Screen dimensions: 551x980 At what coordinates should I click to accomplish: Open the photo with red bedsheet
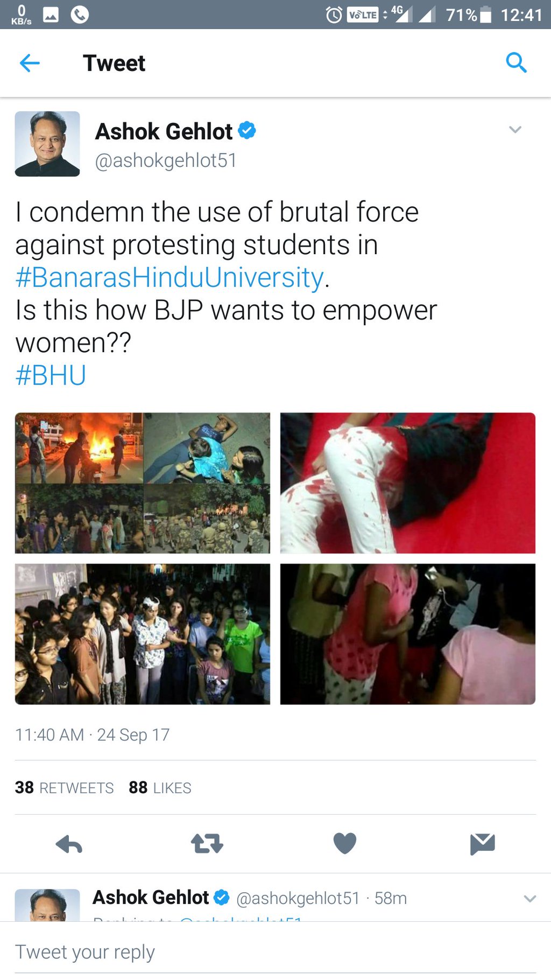tap(408, 483)
